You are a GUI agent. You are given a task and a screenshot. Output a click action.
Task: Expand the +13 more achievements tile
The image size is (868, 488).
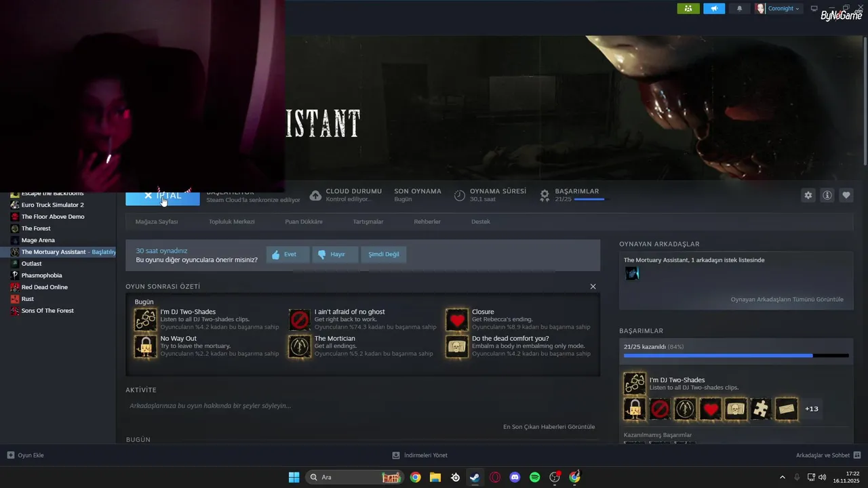pyautogui.click(x=812, y=409)
